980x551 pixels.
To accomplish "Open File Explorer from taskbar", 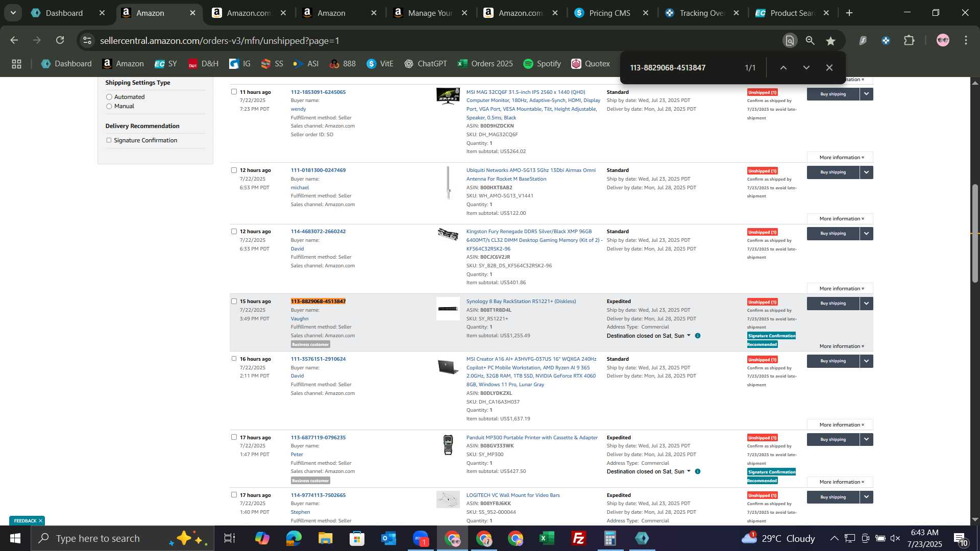I will [325, 538].
